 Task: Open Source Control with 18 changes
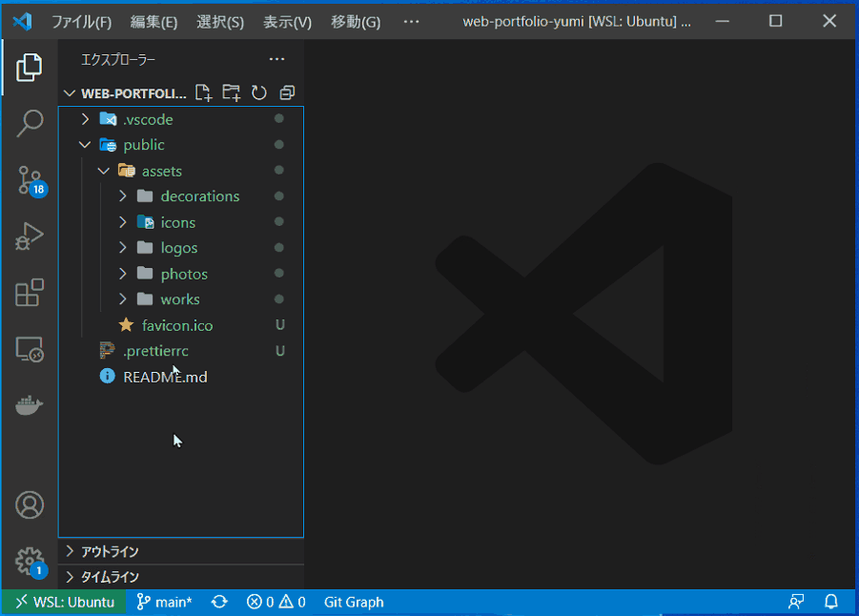pyautogui.click(x=31, y=181)
